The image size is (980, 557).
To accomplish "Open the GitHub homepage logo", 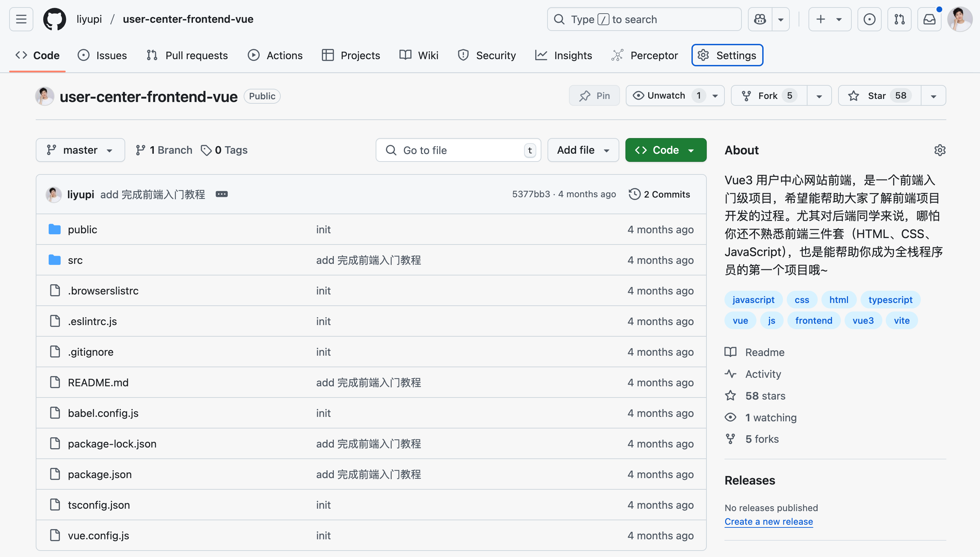I will [x=54, y=19].
